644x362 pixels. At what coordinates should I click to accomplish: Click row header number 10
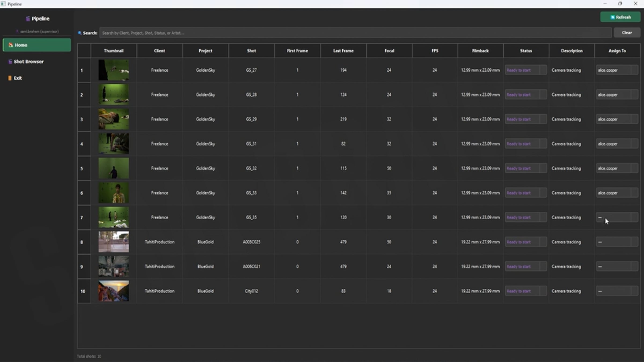click(x=84, y=291)
